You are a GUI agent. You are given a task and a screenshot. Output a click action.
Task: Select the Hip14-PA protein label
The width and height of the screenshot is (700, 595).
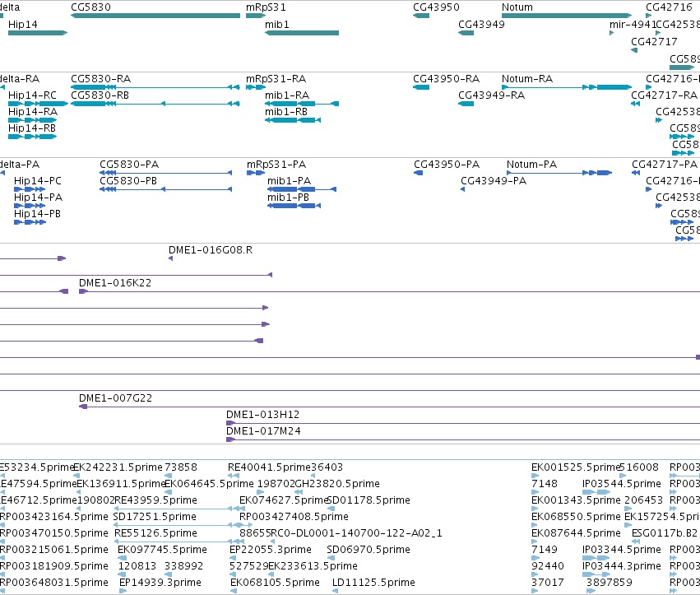point(38,198)
